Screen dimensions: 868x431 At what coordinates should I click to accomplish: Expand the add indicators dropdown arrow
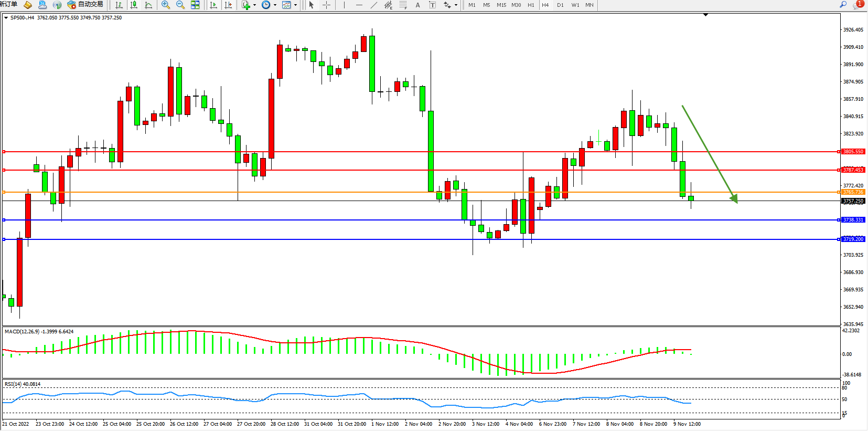[254, 5]
